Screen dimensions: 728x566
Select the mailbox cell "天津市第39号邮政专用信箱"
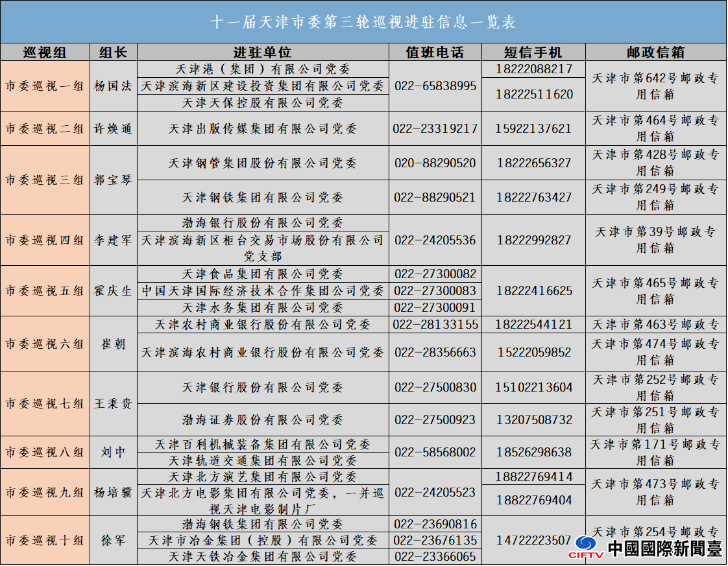655,240
